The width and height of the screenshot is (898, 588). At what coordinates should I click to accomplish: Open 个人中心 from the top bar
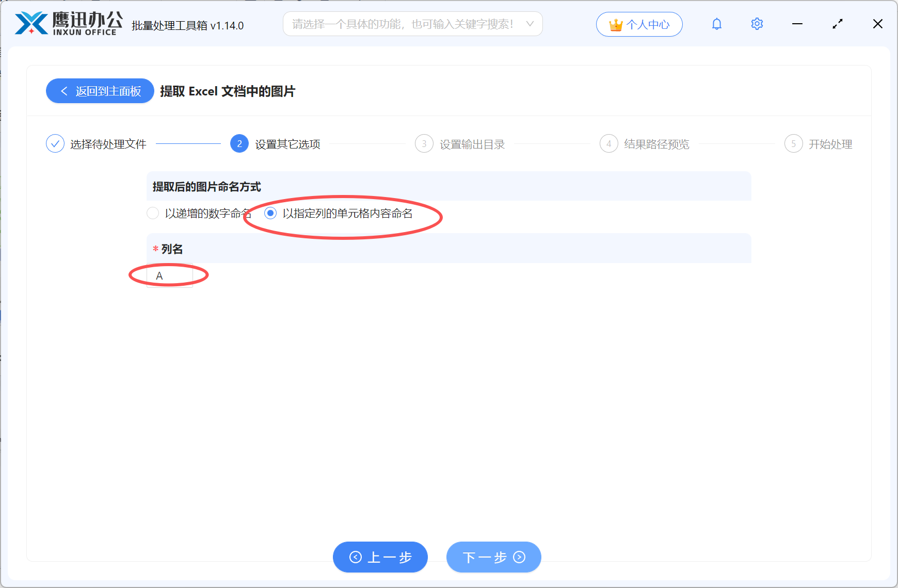click(x=639, y=24)
